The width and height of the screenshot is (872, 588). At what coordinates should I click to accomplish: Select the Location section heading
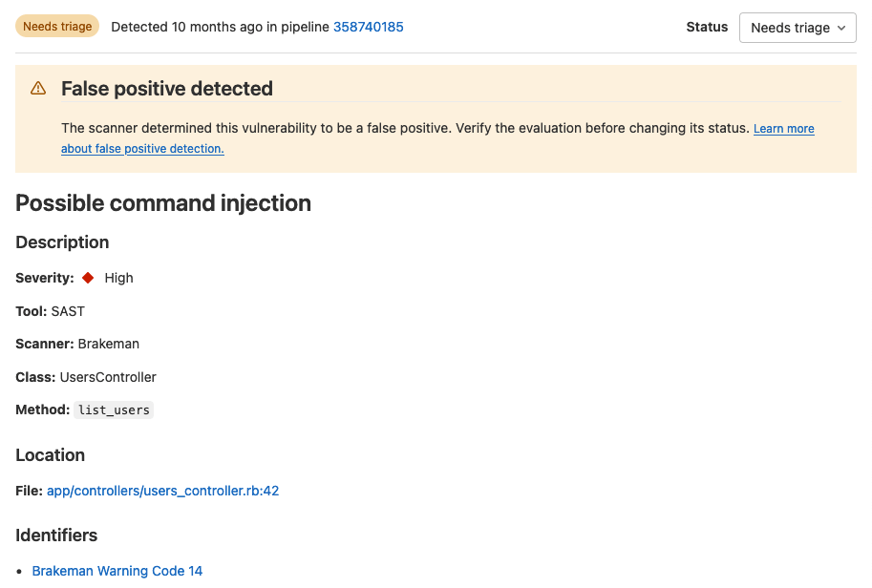click(50, 455)
